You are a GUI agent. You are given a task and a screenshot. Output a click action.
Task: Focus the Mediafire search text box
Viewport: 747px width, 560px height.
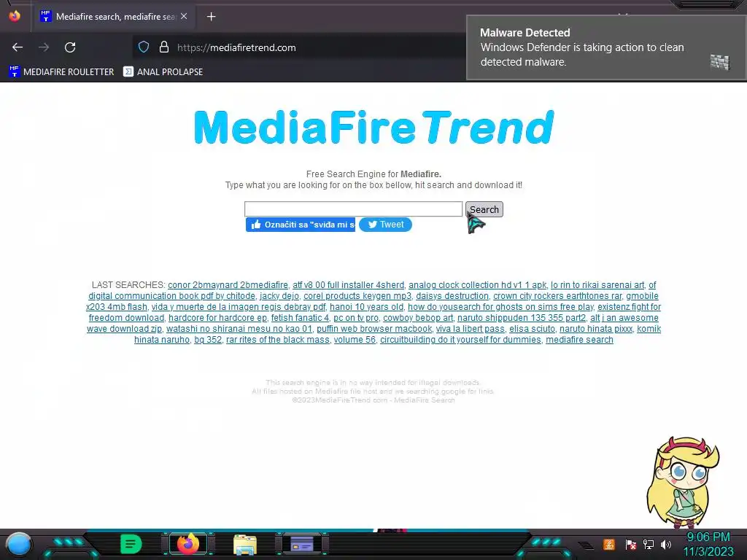(x=353, y=209)
